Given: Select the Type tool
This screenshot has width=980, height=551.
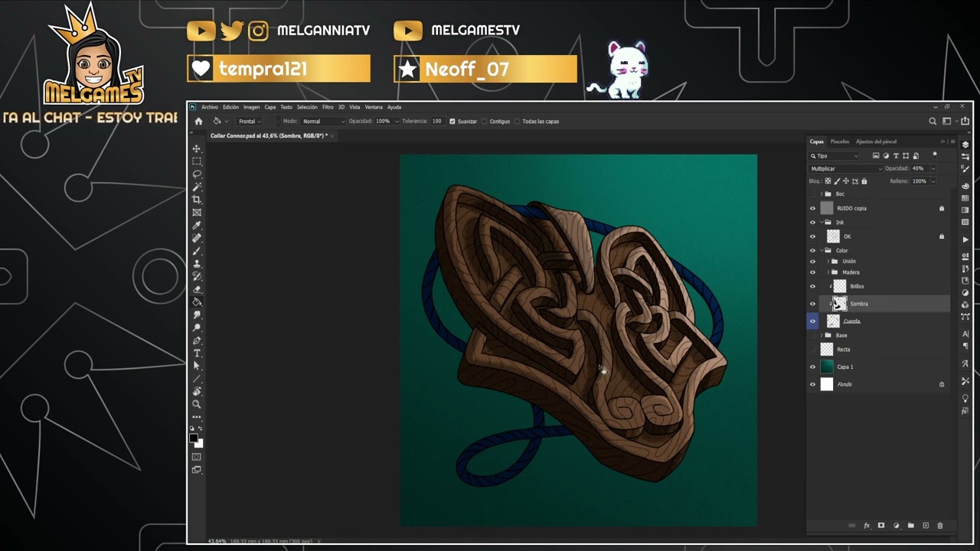Looking at the screenshot, I should tap(197, 353).
